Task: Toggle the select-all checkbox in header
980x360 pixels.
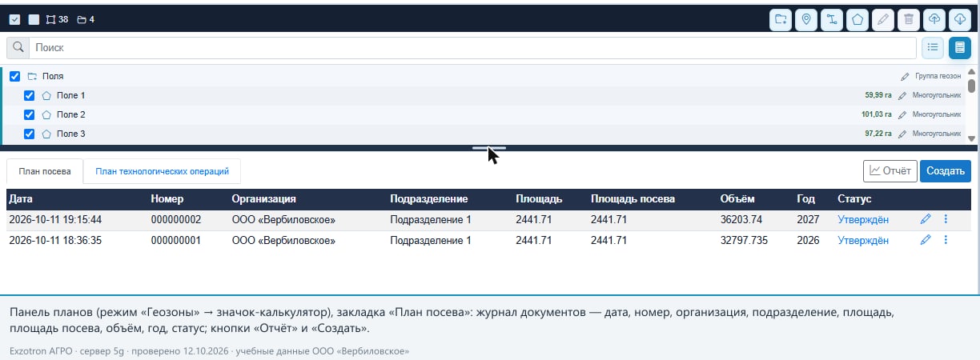Action: (14, 19)
